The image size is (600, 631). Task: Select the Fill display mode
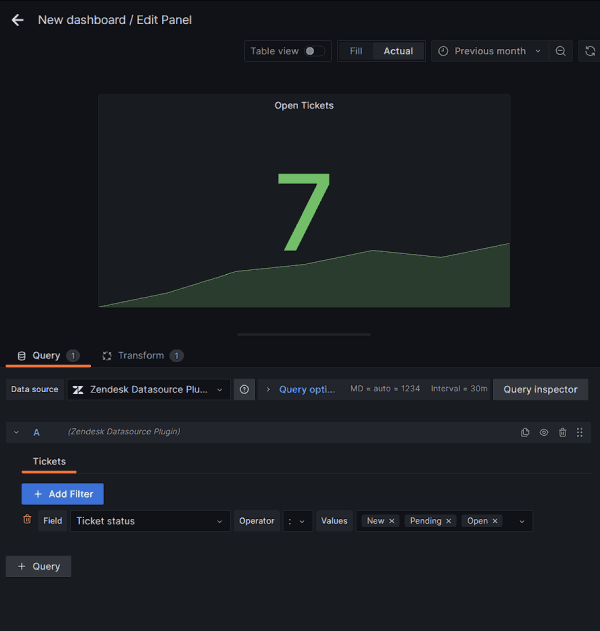click(356, 51)
